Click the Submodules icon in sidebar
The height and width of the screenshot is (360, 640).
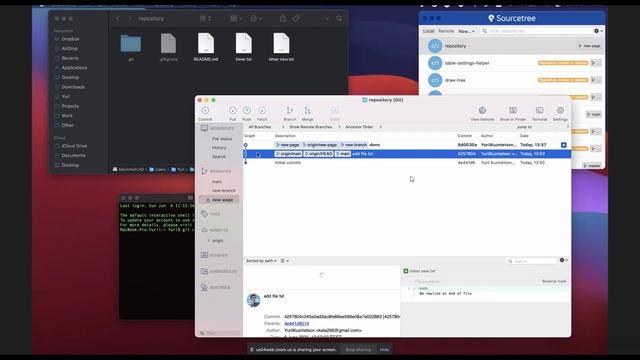pos(204,271)
